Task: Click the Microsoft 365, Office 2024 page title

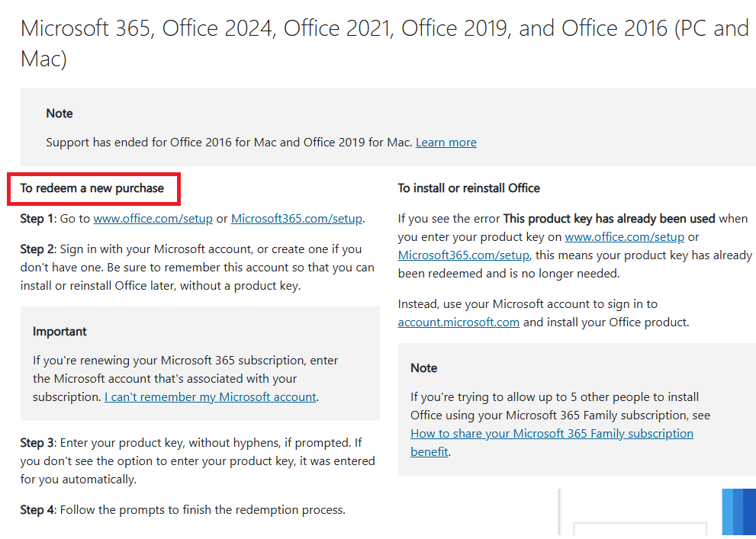Action: point(384,43)
